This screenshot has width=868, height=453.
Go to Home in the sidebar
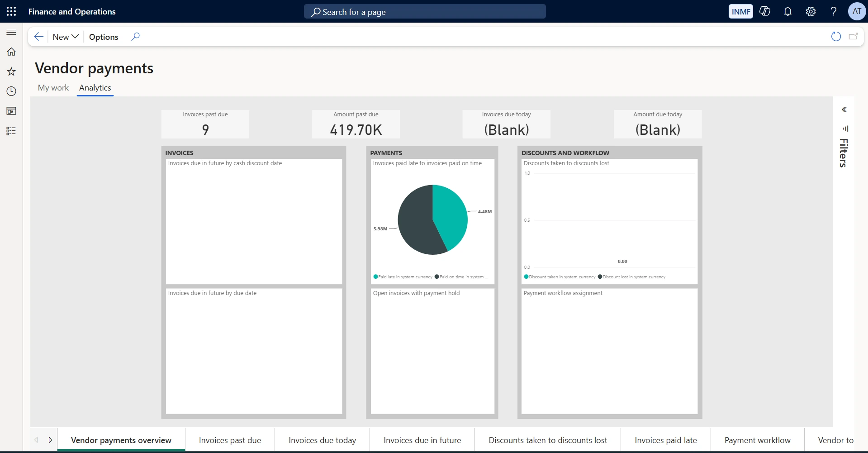(x=11, y=52)
